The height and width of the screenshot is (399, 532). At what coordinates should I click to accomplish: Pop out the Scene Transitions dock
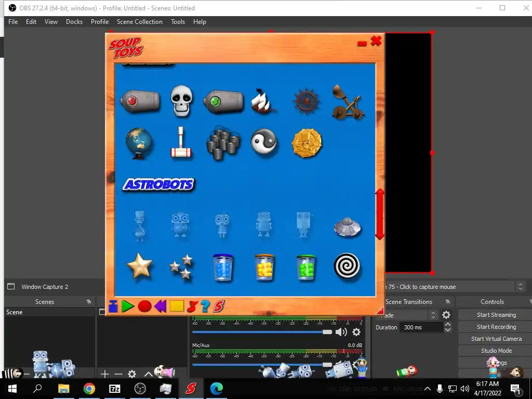(x=448, y=302)
